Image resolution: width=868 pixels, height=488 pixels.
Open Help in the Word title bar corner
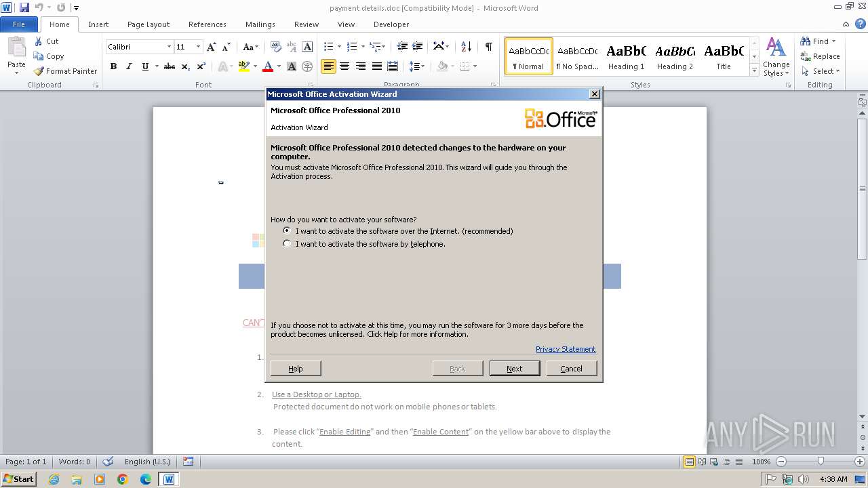[x=861, y=24]
